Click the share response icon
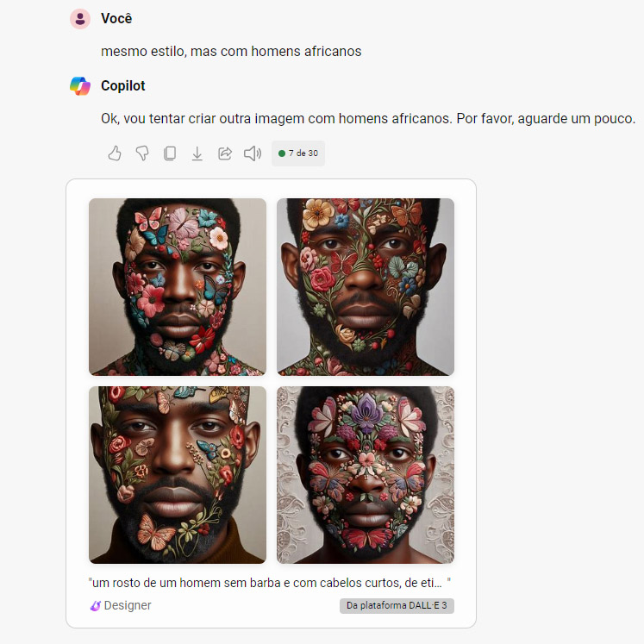This screenshot has width=644, height=644. click(x=225, y=153)
